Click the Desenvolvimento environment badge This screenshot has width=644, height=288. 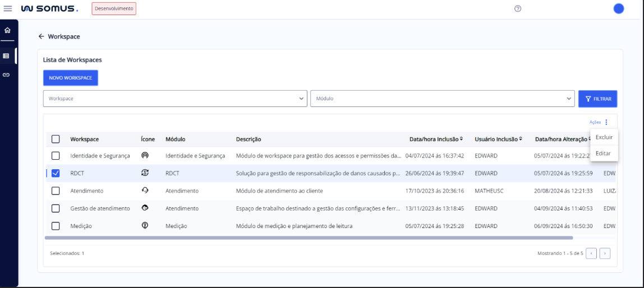(114, 8)
